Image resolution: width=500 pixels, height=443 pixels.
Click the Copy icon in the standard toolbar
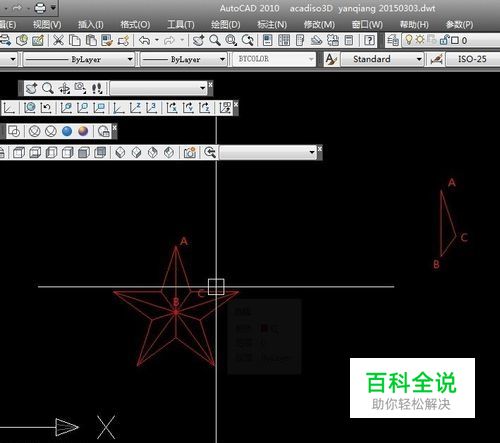(75, 41)
